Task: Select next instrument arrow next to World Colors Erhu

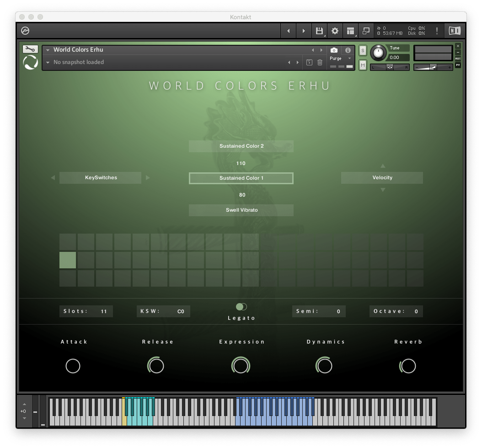Action: click(321, 50)
